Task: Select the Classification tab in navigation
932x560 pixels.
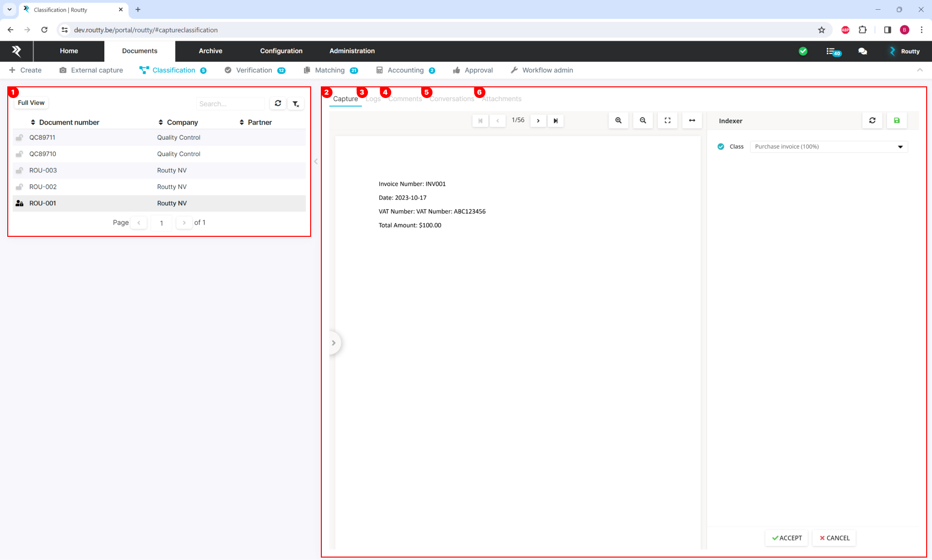Action: [174, 70]
